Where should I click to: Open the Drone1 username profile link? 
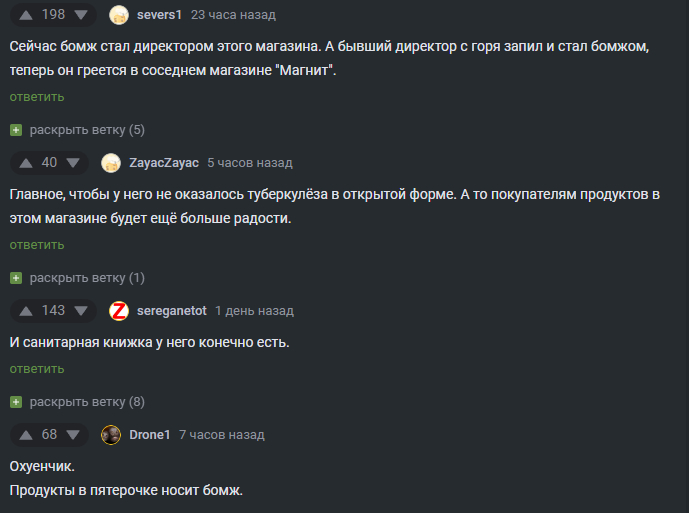pyautogui.click(x=149, y=435)
